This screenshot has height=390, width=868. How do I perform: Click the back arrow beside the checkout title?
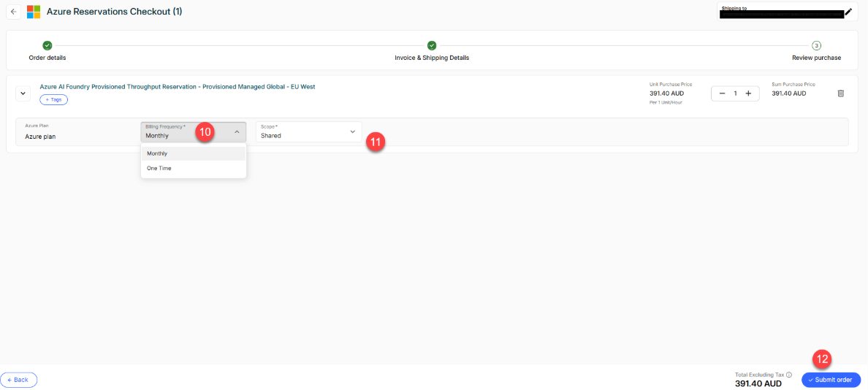point(14,11)
